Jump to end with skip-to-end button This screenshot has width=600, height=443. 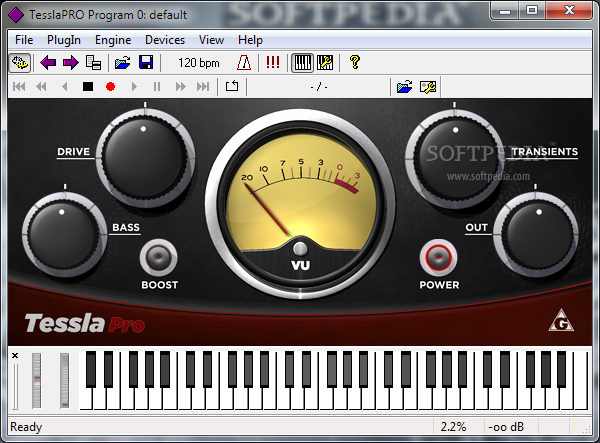203,87
